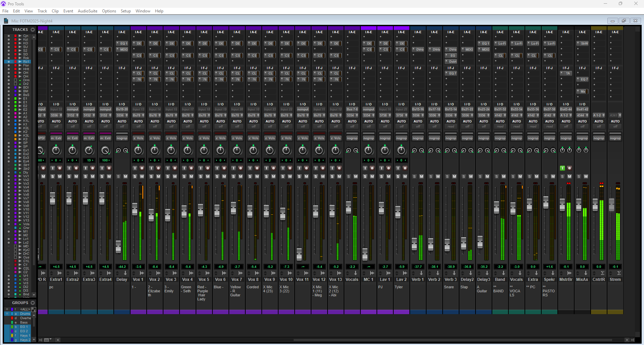644x345 pixels.
Task: Grab the Band channel volume fader
Action: 496,207
